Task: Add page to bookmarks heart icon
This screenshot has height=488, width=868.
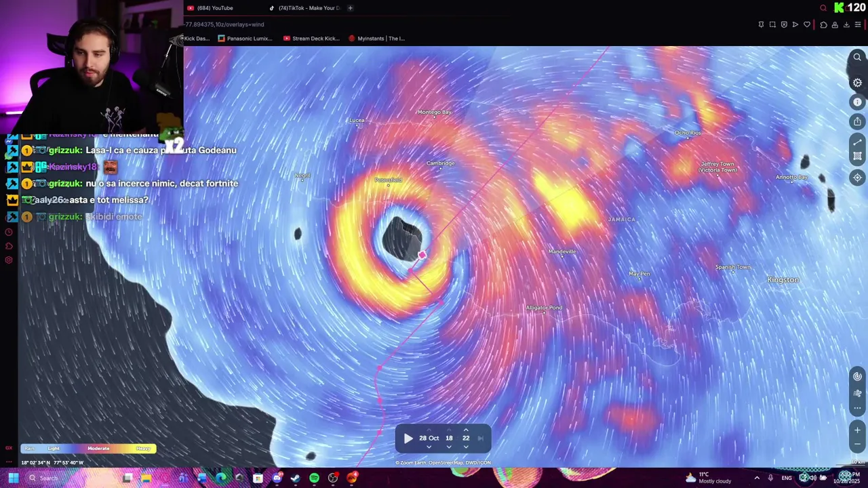Action: (807, 25)
